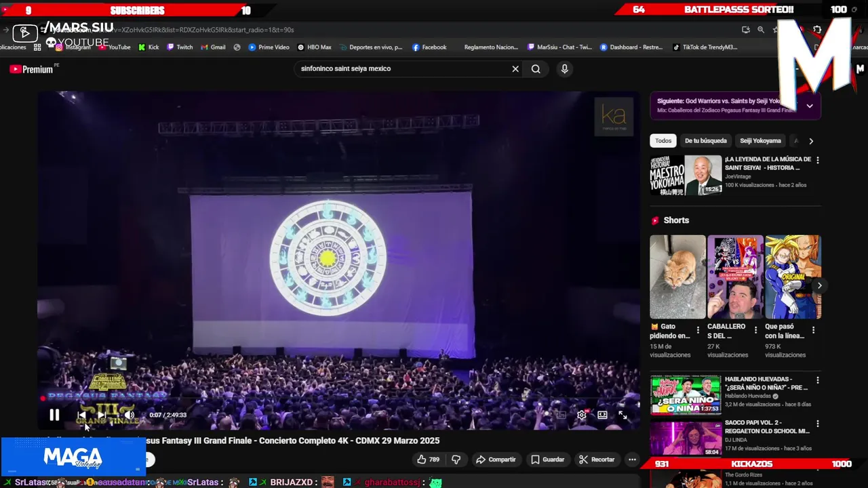Open the browser extensions puzzle icon
The image size is (868, 488).
click(817, 30)
